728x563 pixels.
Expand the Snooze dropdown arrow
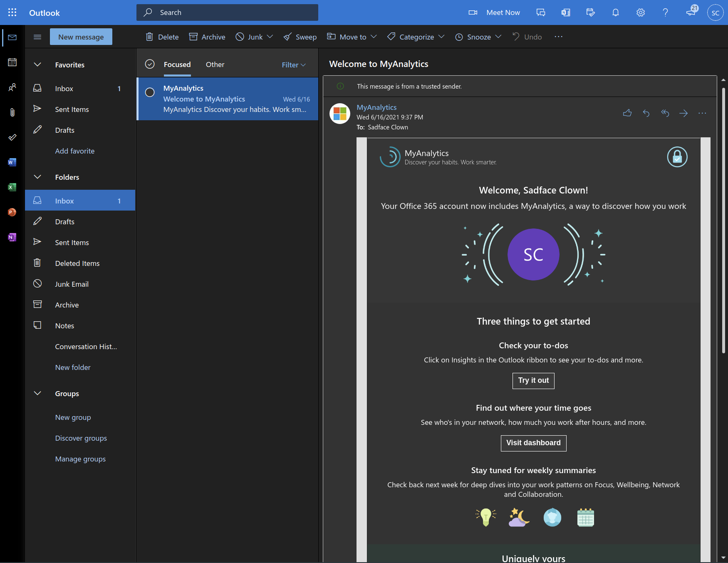498,37
